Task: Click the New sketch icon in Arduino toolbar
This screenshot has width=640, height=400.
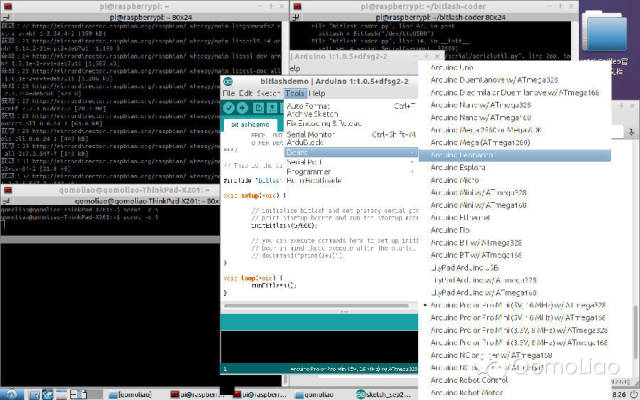Action: point(258,108)
